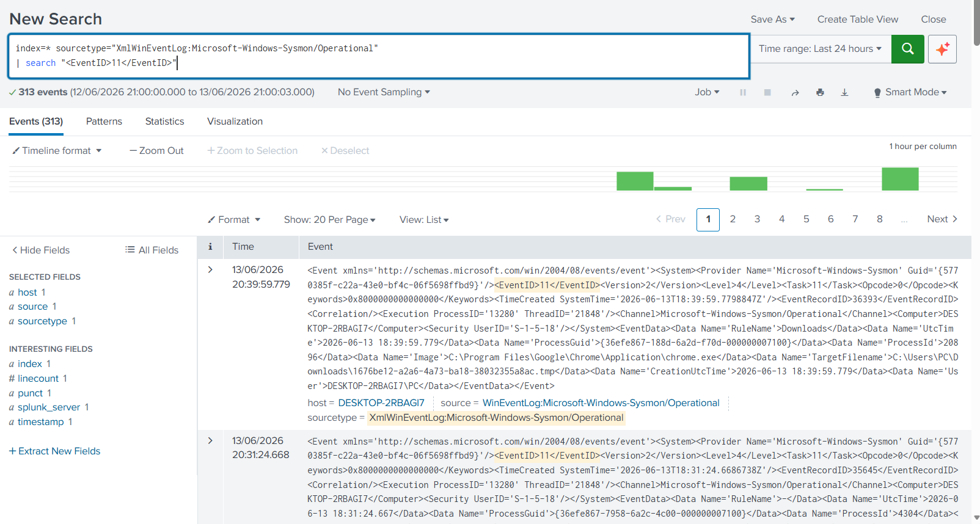Share the search job
The image size is (980, 524).
pos(795,92)
